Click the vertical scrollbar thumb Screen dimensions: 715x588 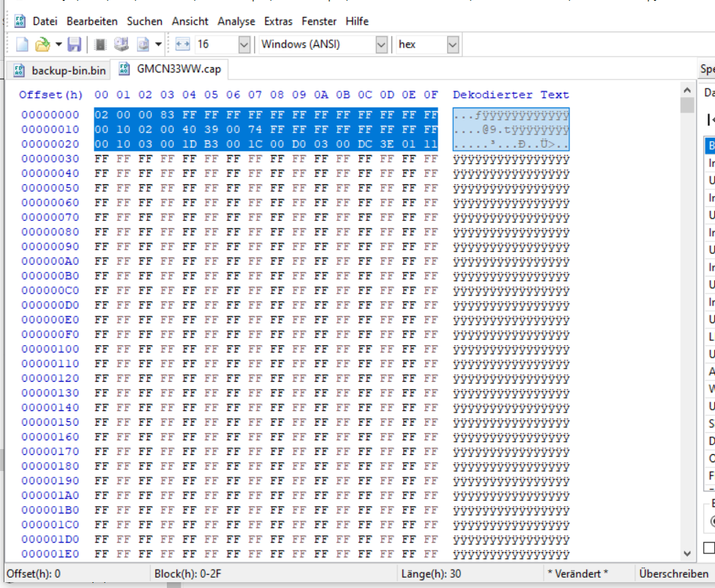(x=687, y=105)
